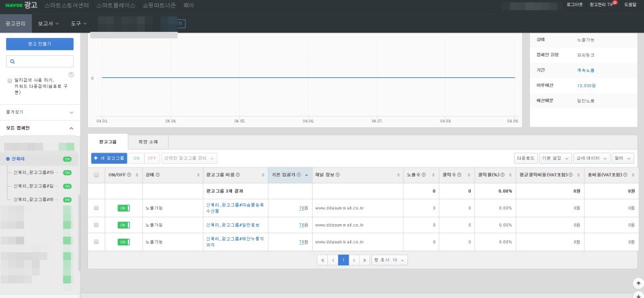The image size is (644, 298).
Task: Sort by the ON/OFF column sort arrows
Action: point(137,175)
